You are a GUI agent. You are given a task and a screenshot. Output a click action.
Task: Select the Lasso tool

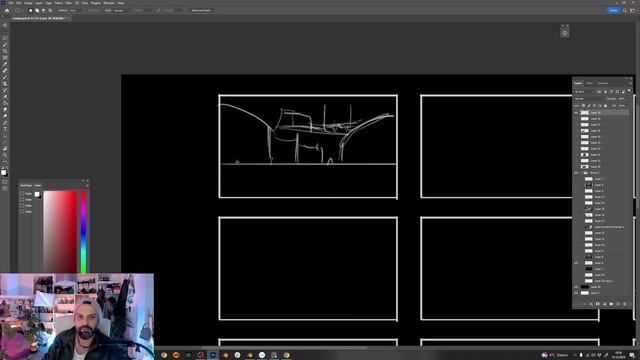tap(5, 38)
